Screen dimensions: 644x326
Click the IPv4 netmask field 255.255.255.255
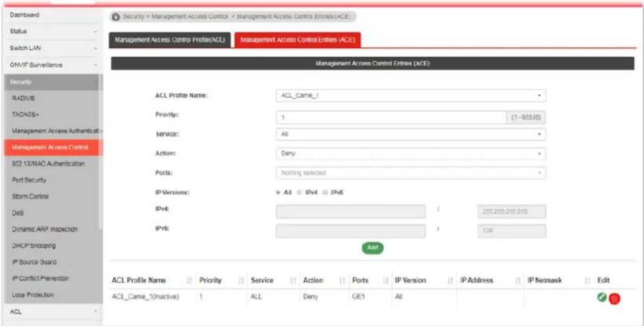[512, 212]
